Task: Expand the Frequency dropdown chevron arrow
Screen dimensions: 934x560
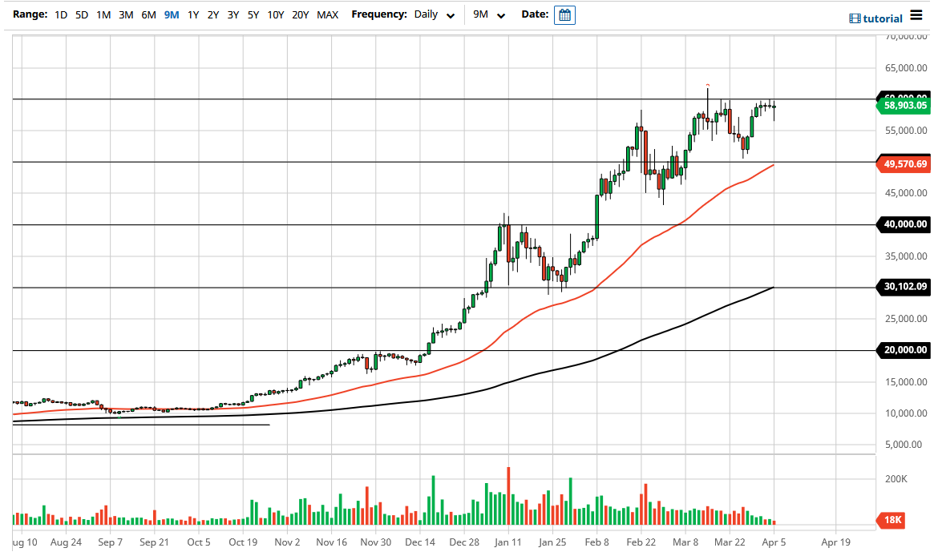Action: coord(450,15)
